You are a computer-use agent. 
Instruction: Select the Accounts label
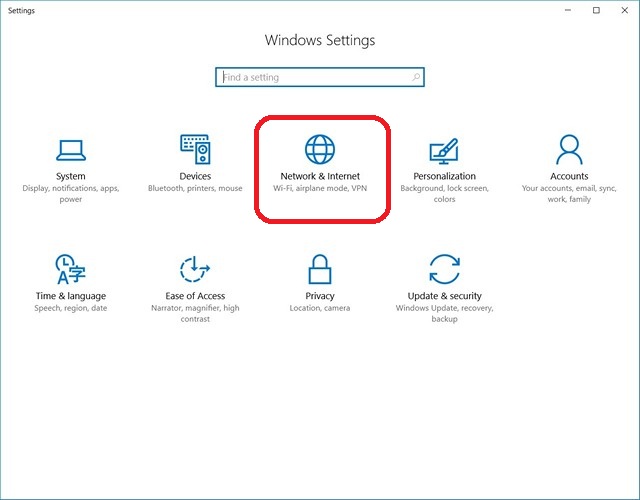click(x=569, y=176)
